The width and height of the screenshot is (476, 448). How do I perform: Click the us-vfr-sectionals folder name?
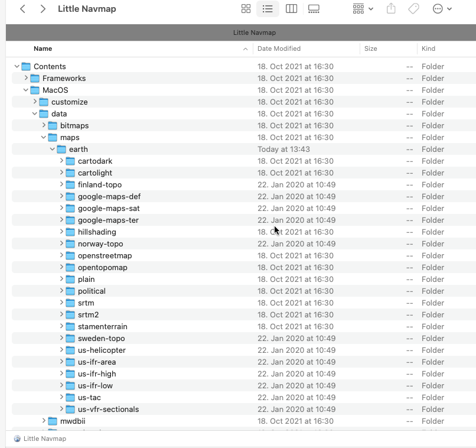(x=109, y=410)
